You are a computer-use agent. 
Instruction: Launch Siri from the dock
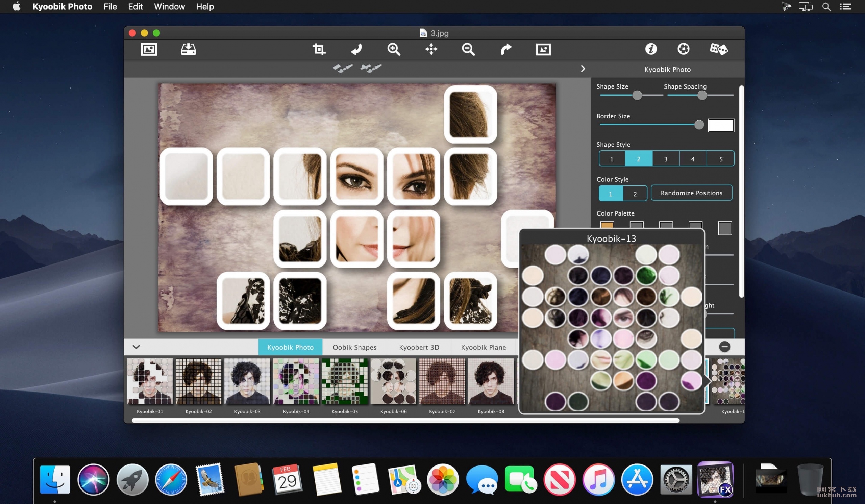click(x=93, y=479)
